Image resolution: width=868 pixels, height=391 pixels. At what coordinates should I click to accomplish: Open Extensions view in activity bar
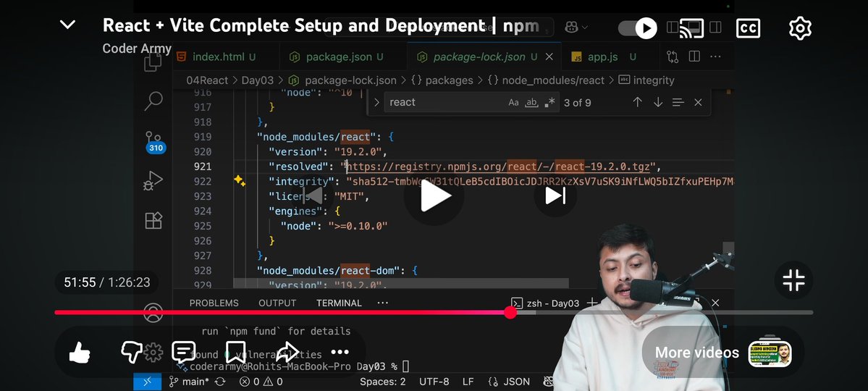(x=153, y=220)
